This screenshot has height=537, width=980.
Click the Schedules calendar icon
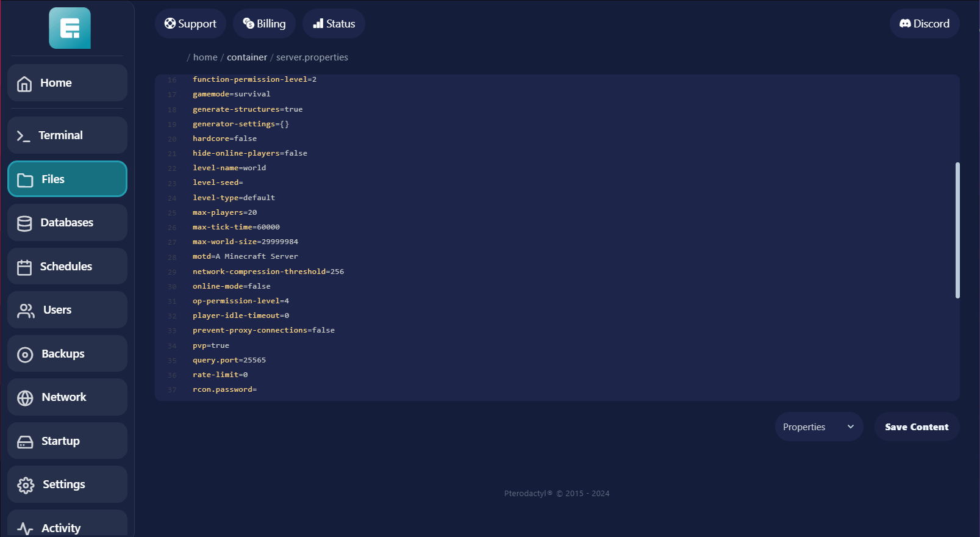(24, 267)
